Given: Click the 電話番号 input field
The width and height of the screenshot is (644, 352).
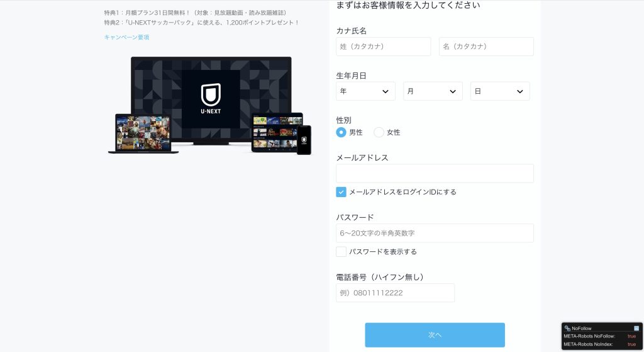Looking at the screenshot, I should 395,293.
